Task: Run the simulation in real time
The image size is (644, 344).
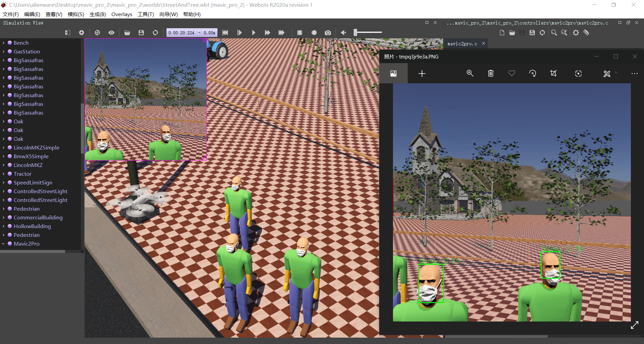Action: [253, 33]
